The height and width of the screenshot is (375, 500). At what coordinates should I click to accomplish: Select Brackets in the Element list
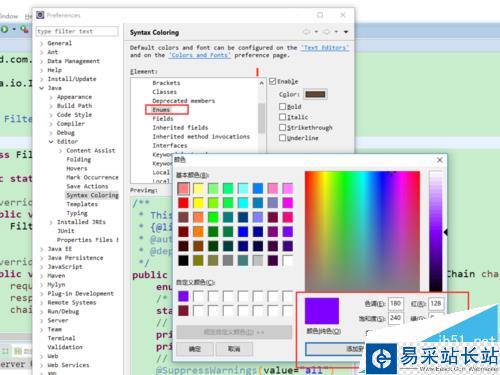[166, 83]
